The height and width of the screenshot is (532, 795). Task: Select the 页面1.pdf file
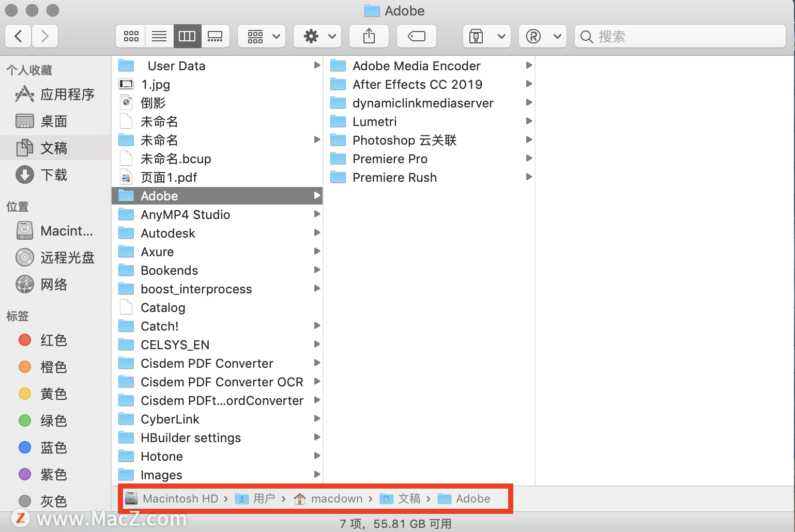pos(217,177)
